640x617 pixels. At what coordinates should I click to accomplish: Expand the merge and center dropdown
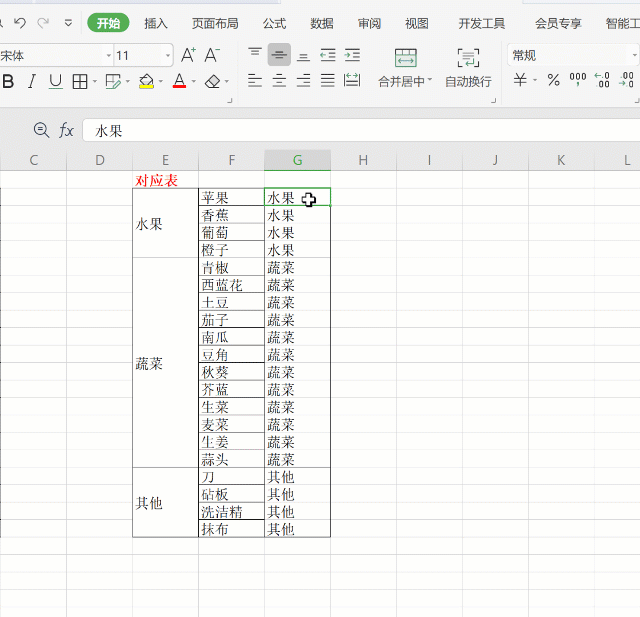pyautogui.click(x=430, y=81)
